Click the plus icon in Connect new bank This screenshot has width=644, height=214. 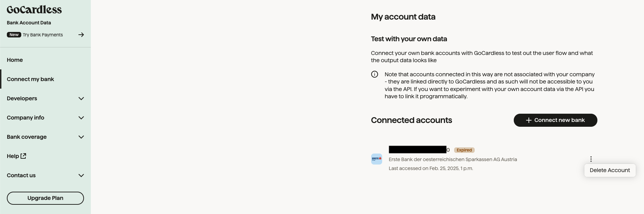coord(528,120)
